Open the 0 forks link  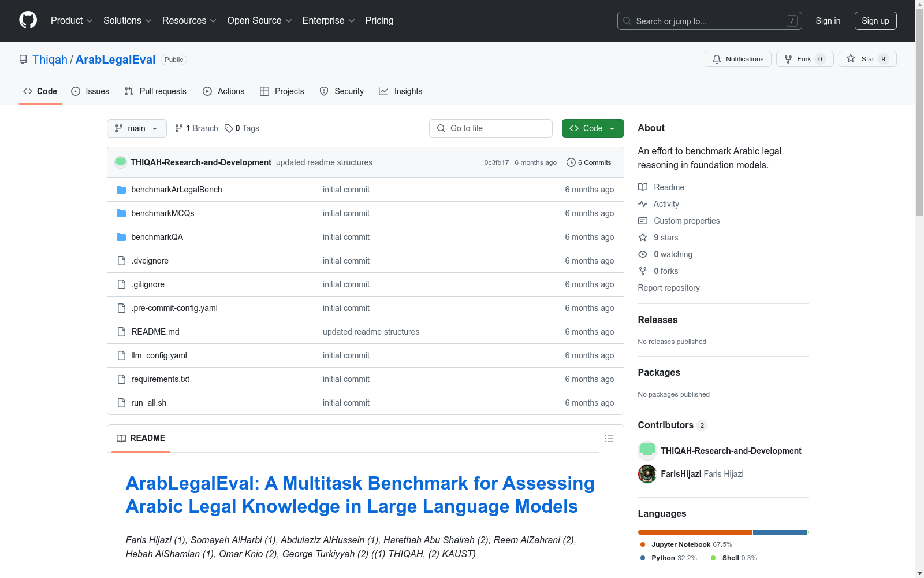666,271
